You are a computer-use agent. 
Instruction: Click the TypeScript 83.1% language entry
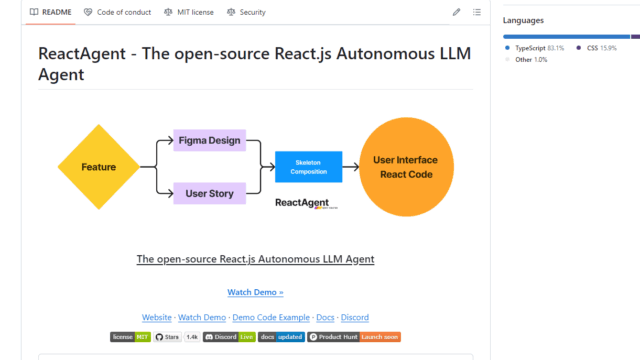coord(535,48)
